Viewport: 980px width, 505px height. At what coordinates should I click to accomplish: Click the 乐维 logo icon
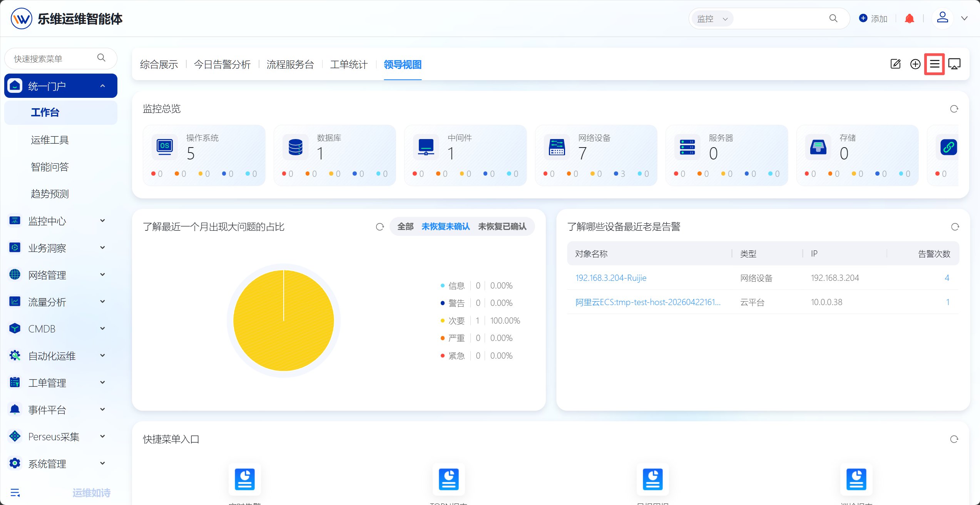click(x=22, y=18)
